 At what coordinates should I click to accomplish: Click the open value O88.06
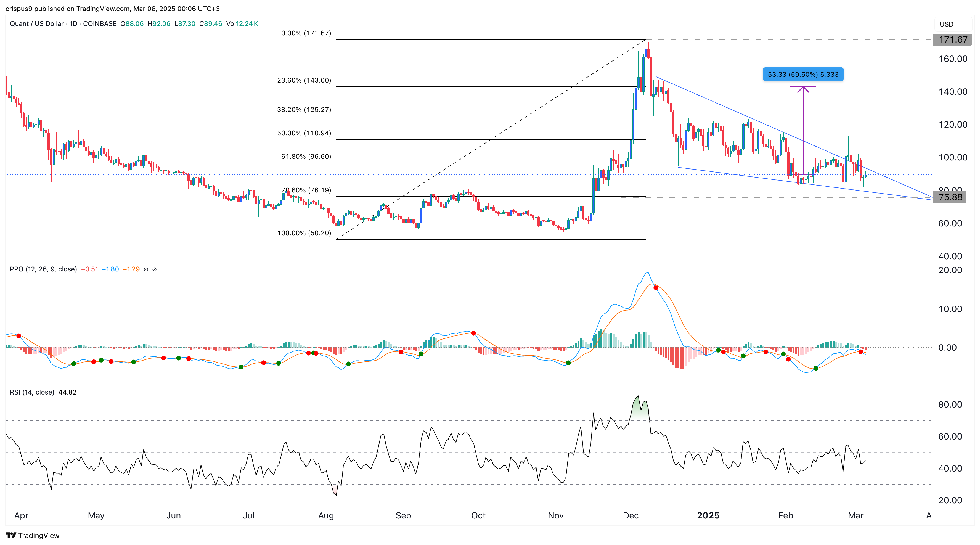pos(132,23)
